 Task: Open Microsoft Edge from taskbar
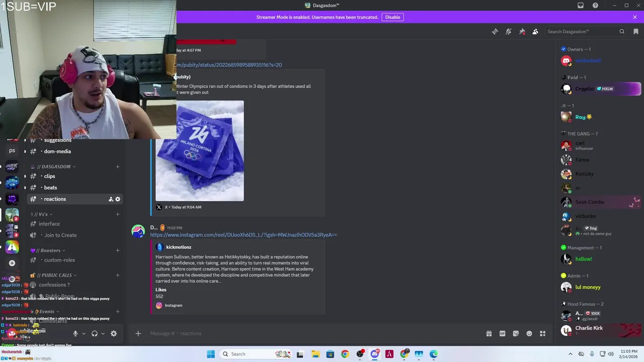point(434,354)
